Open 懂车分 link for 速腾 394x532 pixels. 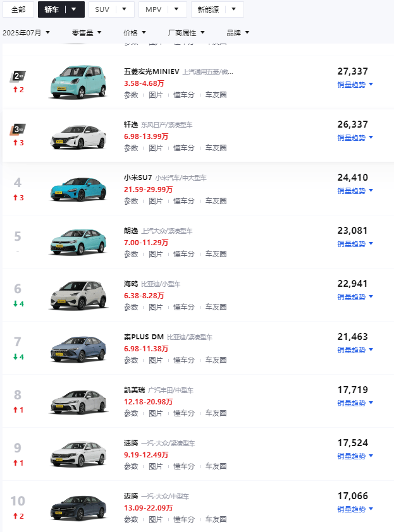pos(184,466)
